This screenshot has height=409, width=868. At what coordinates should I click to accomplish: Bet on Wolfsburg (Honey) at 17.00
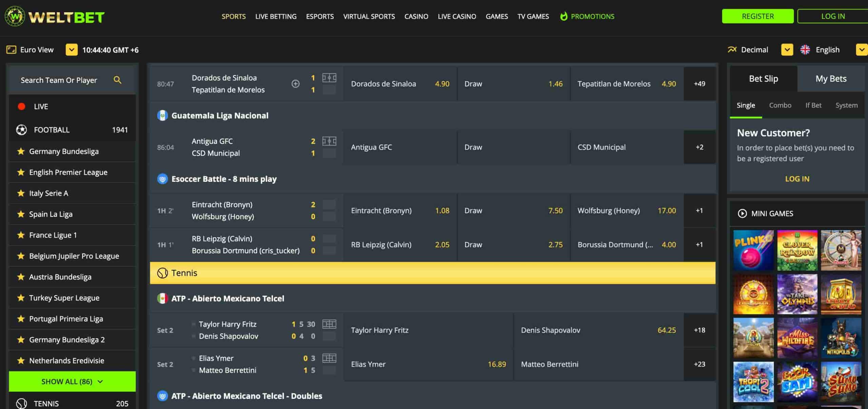click(627, 211)
